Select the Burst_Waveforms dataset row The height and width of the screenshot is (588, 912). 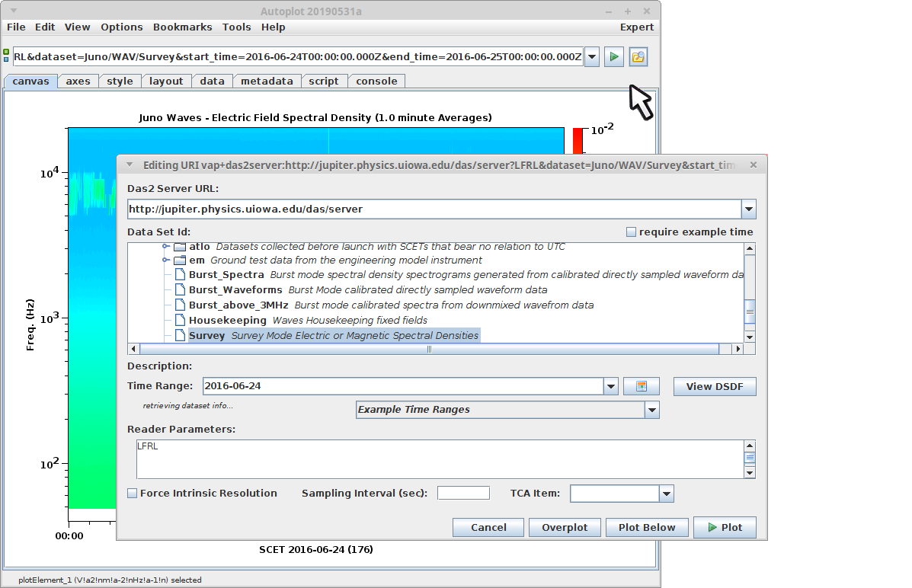tap(367, 289)
